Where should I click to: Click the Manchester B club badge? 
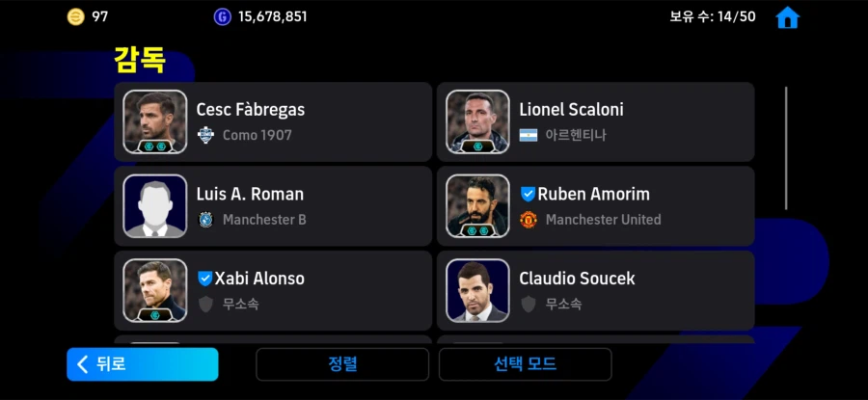(x=204, y=220)
